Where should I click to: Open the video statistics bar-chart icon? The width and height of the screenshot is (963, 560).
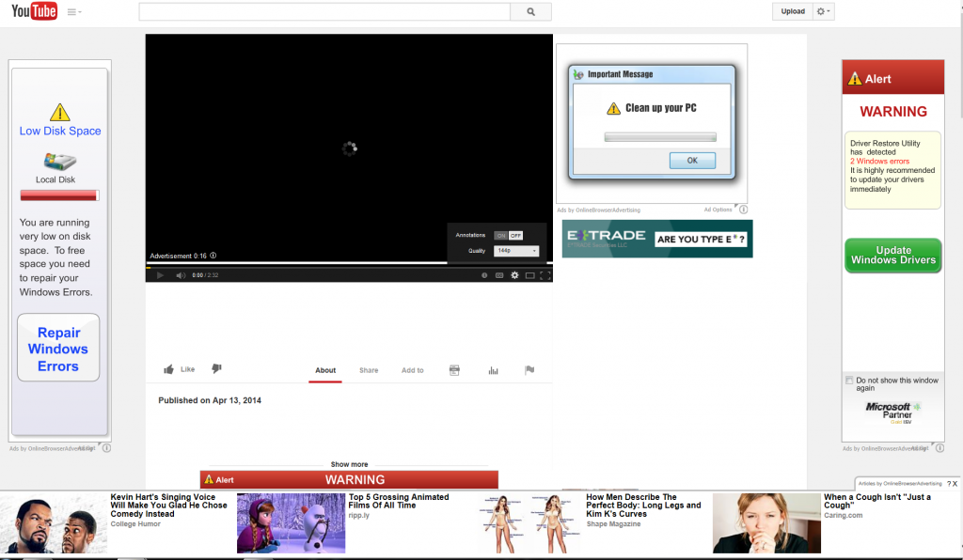(493, 370)
